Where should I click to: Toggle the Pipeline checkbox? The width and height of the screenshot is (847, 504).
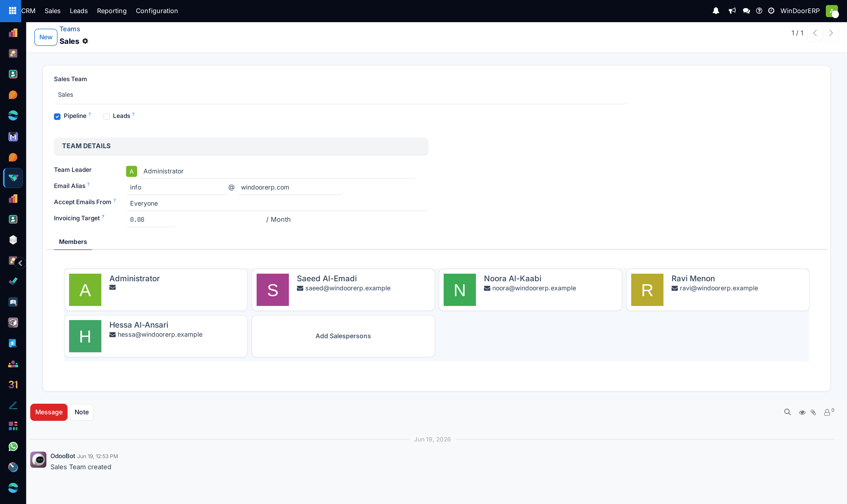(x=57, y=116)
